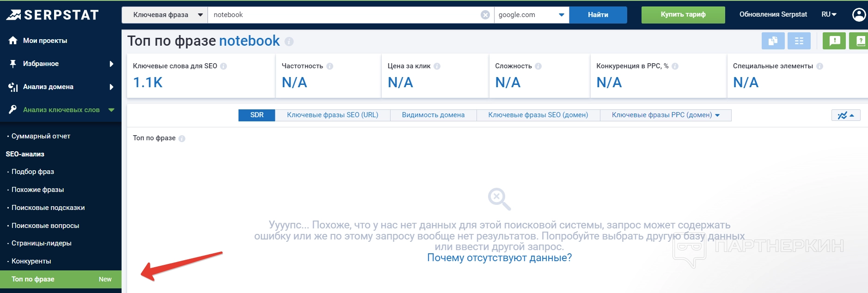Clear the notebook search field
This screenshot has width=868, height=293.
tap(485, 15)
